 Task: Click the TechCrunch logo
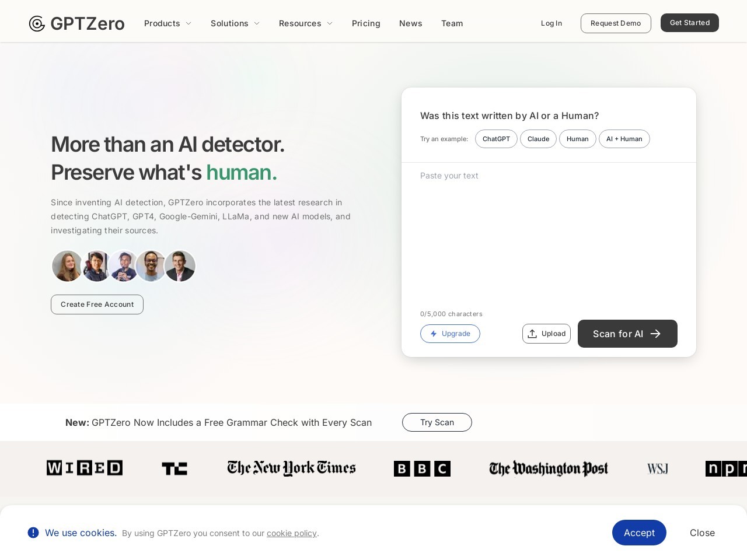pyautogui.click(x=174, y=468)
